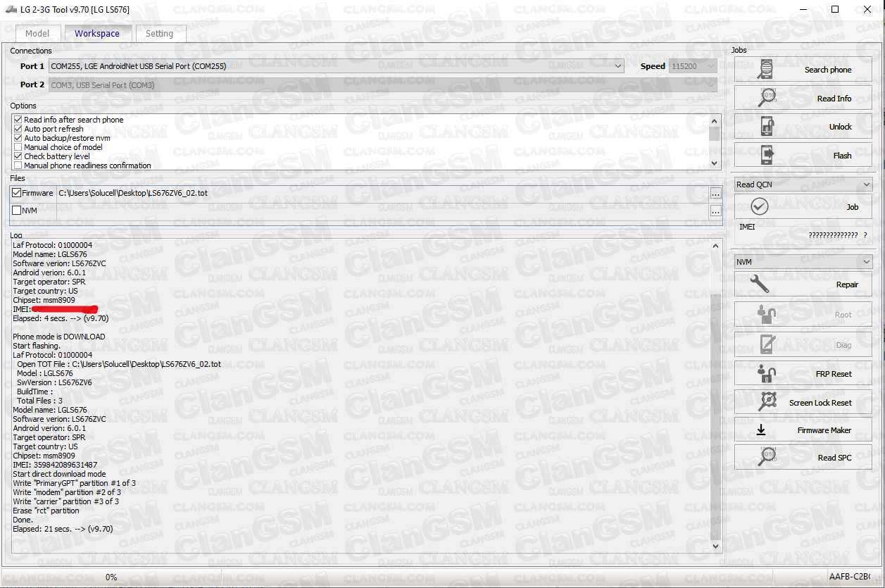Viewport: 885px width, 588px height.
Task: Toggle Auto port refresh option
Action: (x=18, y=129)
